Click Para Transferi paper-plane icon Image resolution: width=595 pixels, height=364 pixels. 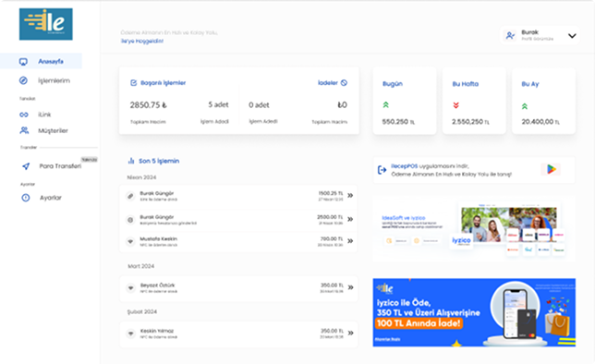pos(26,166)
